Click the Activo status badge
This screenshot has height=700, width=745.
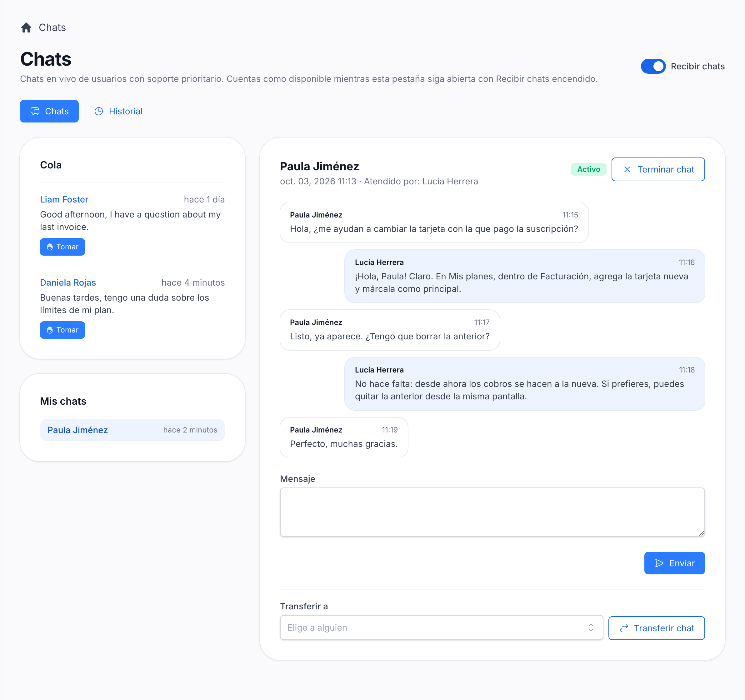588,169
